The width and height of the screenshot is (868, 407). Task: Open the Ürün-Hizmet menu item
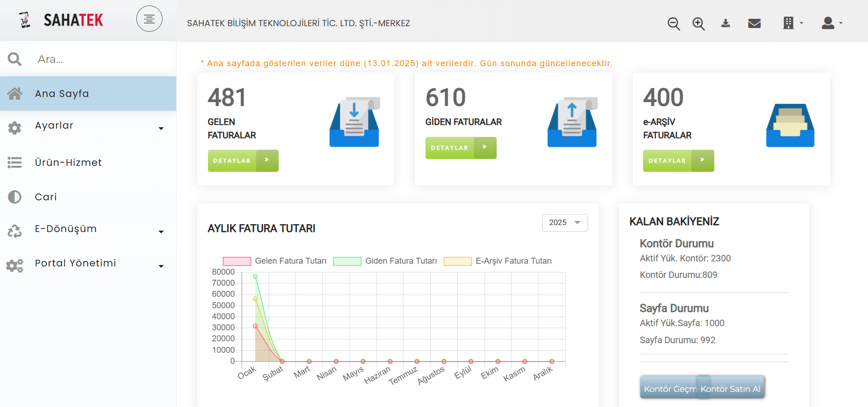pos(68,163)
